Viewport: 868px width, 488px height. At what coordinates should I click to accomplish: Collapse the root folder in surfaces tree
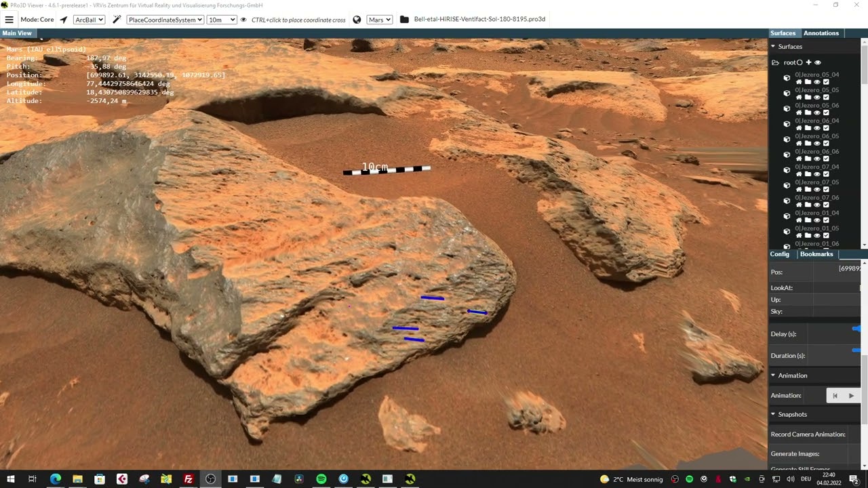pos(775,62)
